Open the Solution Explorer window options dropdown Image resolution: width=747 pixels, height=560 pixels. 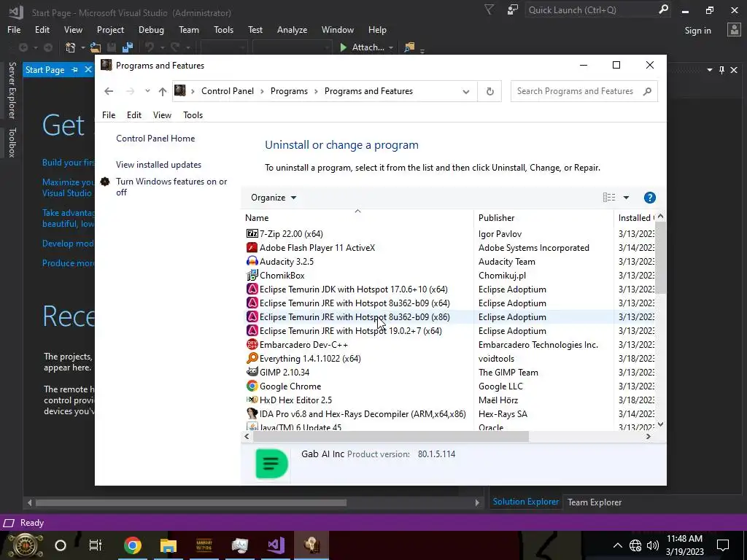click(709, 70)
